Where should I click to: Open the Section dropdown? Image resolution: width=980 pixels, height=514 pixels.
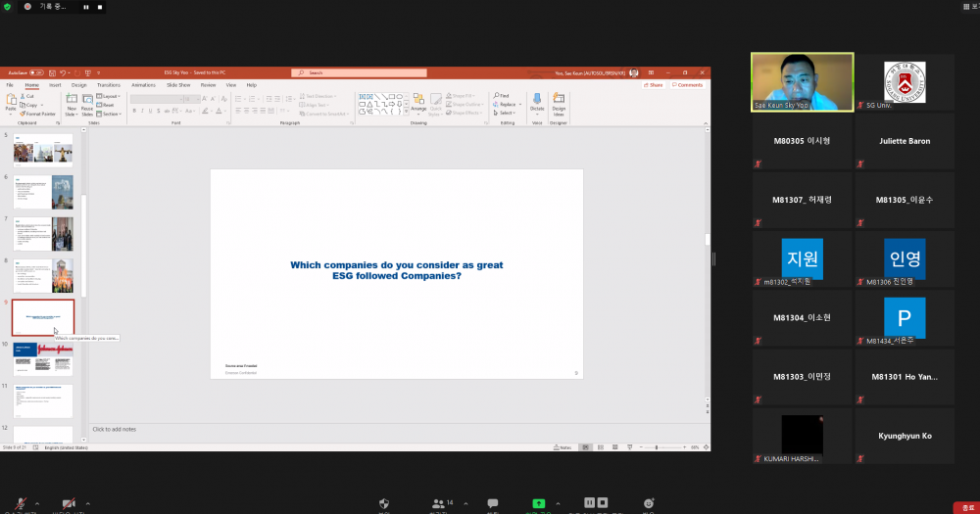[x=110, y=115]
